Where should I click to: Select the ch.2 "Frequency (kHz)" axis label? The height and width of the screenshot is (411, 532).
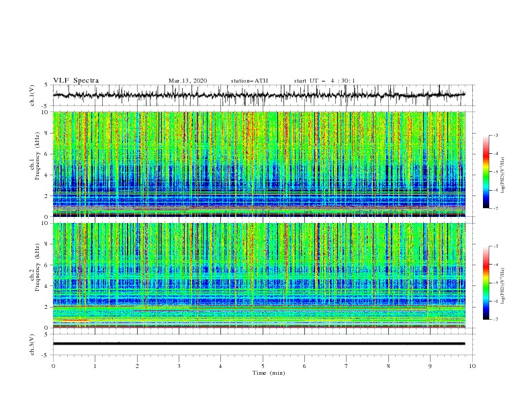point(38,267)
